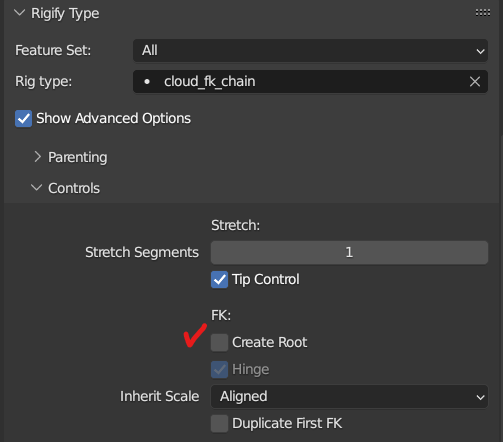Click the Rigify Type panel title

(65, 14)
